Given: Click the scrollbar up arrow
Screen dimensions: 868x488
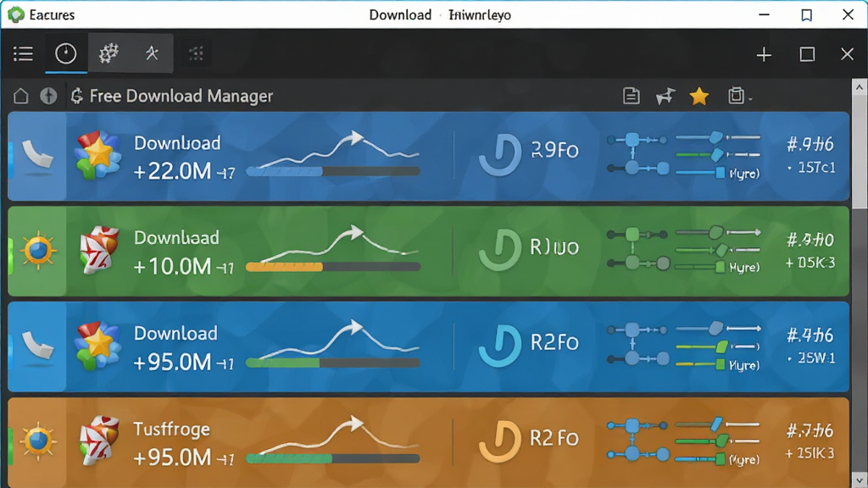Looking at the screenshot, I should 860,87.
